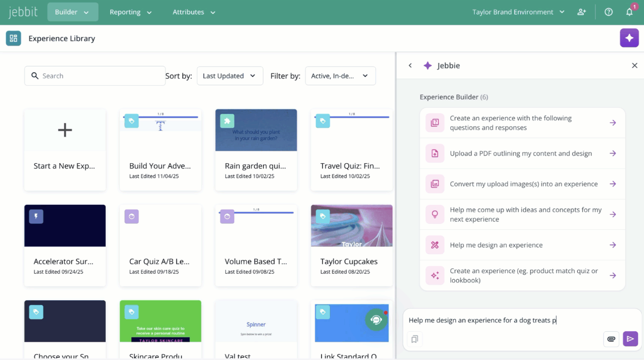Go back with Jebbie panel arrow
This screenshot has width=644, height=361.
pyautogui.click(x=410, y=65)
